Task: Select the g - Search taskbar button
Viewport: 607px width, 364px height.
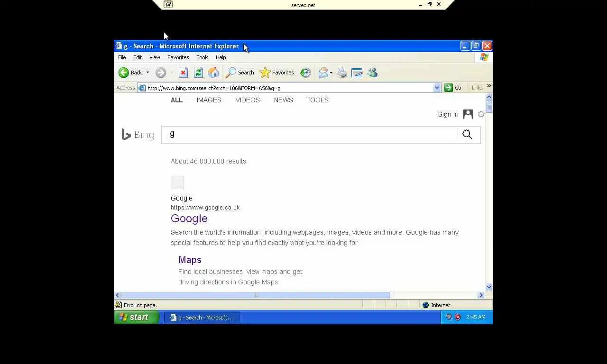Action: [x=202, y=318]
